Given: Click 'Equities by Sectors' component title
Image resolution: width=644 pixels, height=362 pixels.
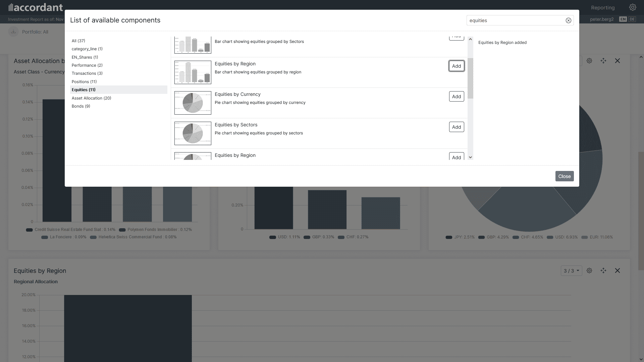Looking at the screenshot, I should (x=236, y=125).
